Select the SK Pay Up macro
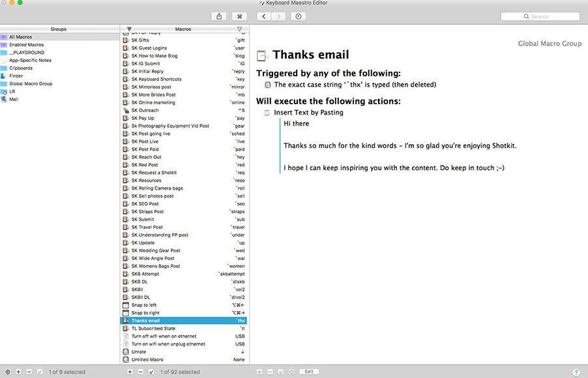Image resolution: width=588 pixels, height=378 pixels. (184, 118)
